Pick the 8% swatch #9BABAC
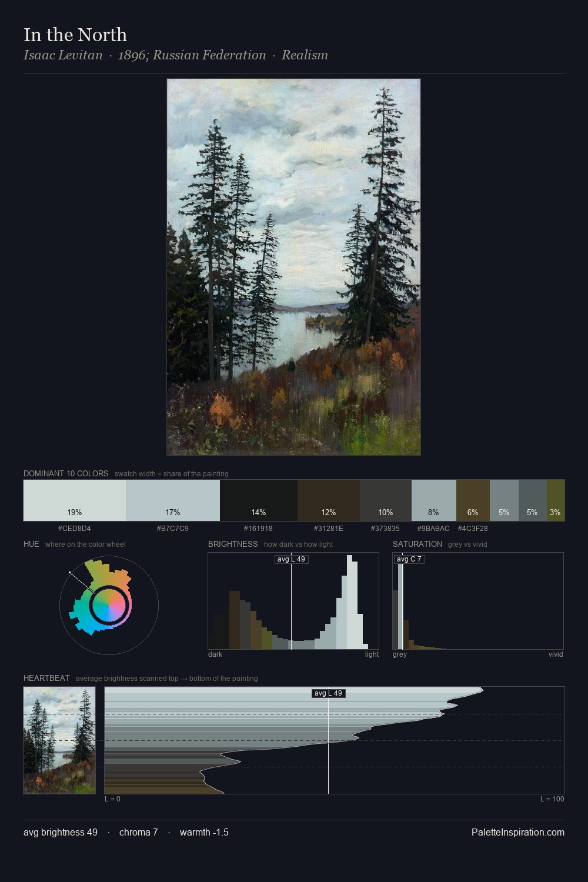Viewport: 588px width, 882px height. click(434, 500)
